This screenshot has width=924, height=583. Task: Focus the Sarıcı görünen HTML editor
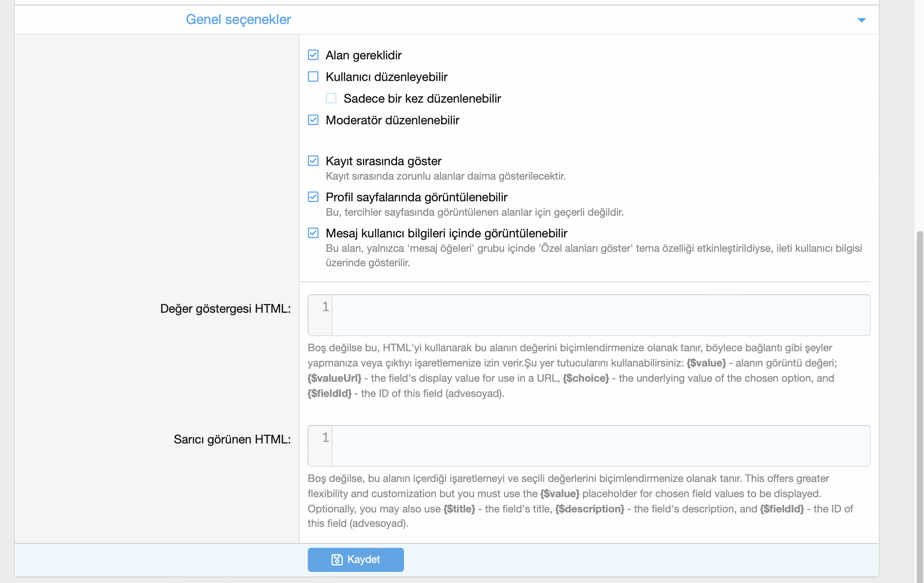click(x=601, y=446)
